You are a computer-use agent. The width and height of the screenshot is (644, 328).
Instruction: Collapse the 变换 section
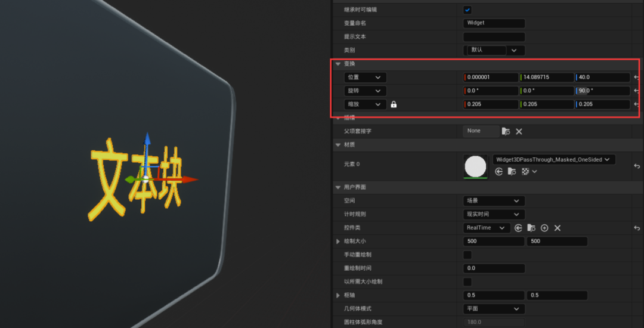coord(338,64)
